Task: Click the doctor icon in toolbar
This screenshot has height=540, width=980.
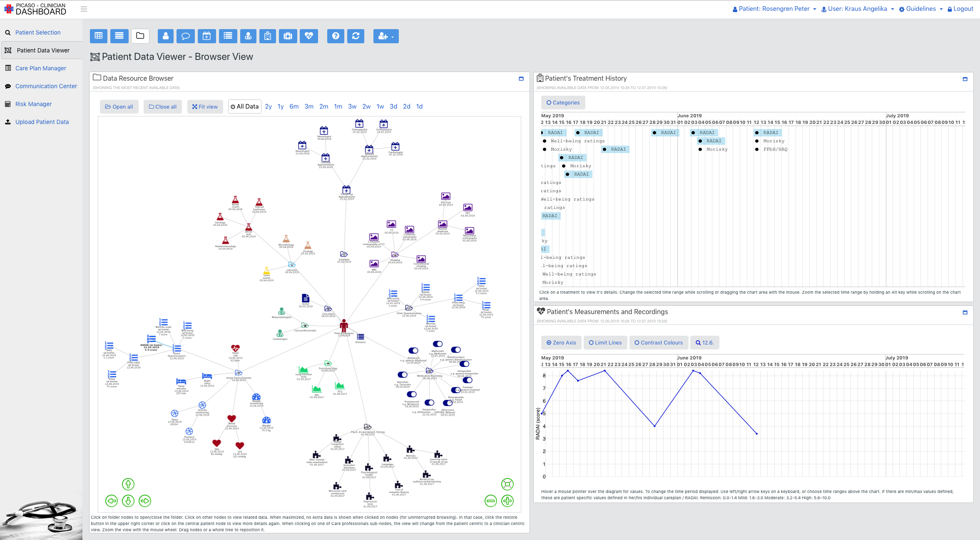Action: (248, 36)
